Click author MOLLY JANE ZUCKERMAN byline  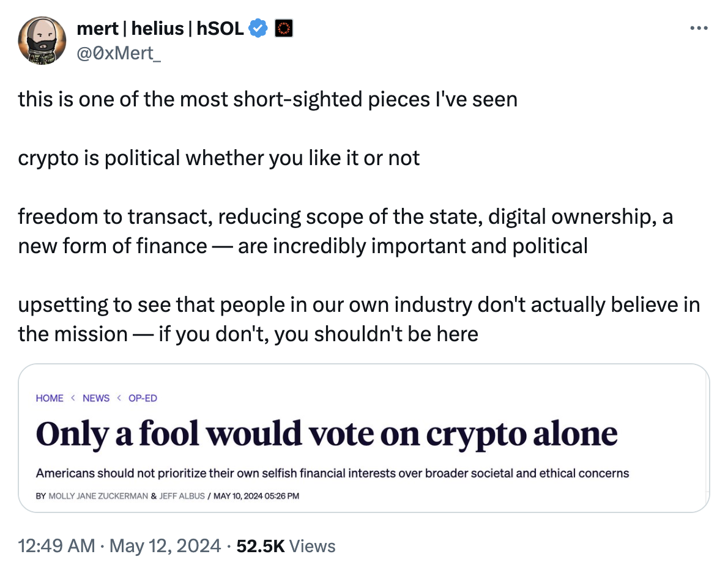click(101, 496)
